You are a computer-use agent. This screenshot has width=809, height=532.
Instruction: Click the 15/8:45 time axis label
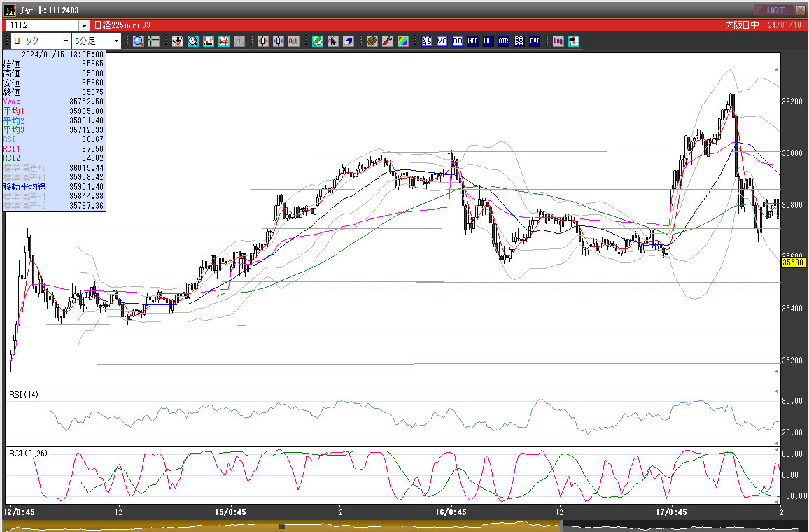[230, 512]
